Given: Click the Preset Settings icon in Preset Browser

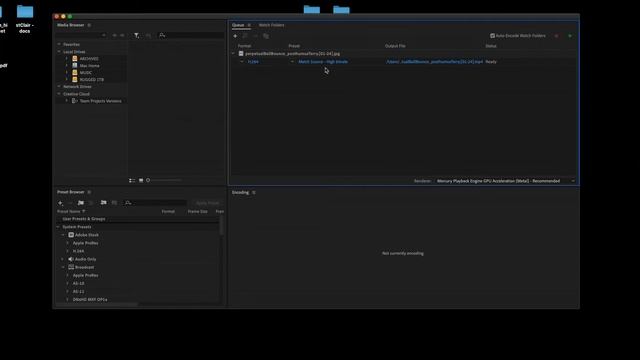Looking at the screenshot, I should (91, 203).
